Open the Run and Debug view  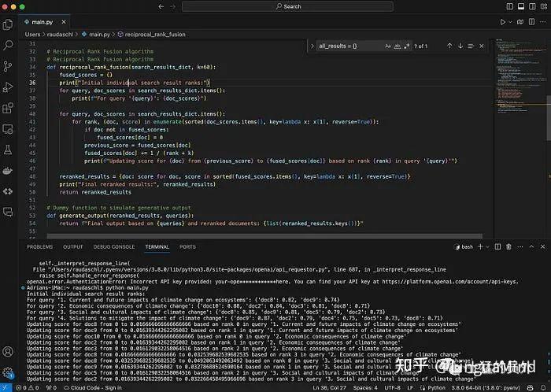pos(8,87)
